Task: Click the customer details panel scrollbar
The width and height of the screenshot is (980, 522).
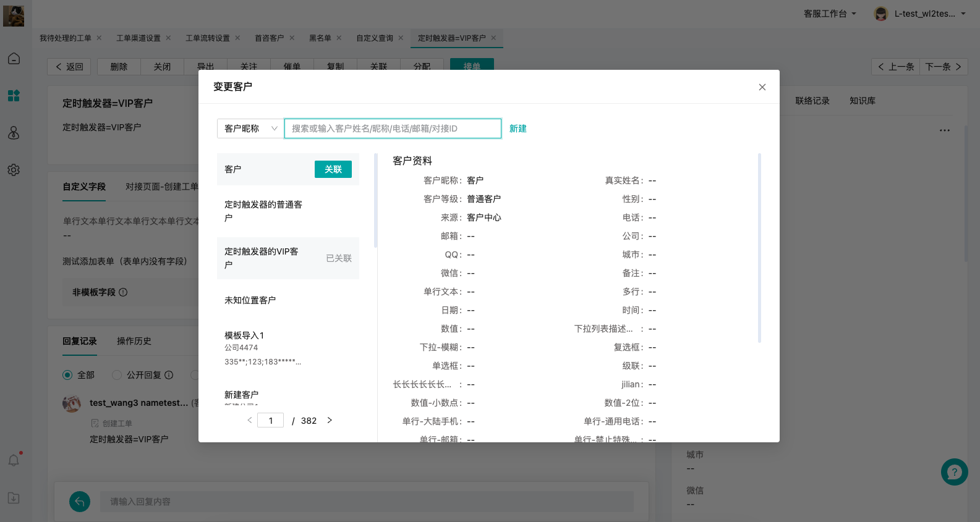Action: [759, 248]
